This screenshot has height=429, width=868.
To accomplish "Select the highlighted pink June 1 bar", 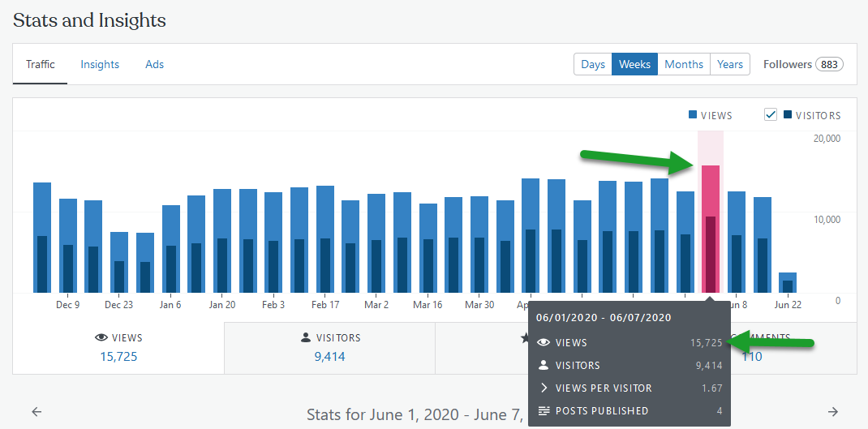I will pyautogui.click(x=711, y=229).
